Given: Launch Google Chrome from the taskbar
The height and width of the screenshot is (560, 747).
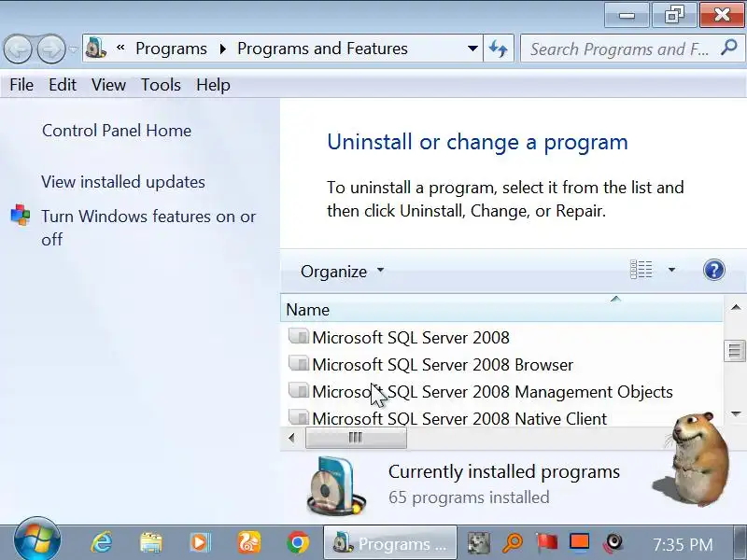Looking at the screenshot, I should coord(298,542).
